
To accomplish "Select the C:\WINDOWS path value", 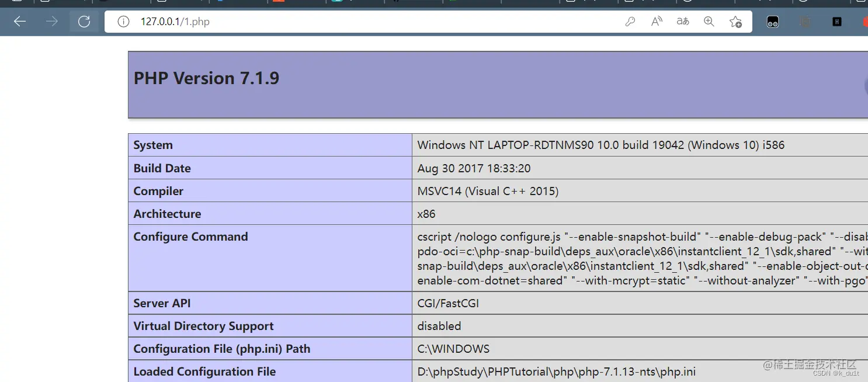I will click(x=453, y=349).
